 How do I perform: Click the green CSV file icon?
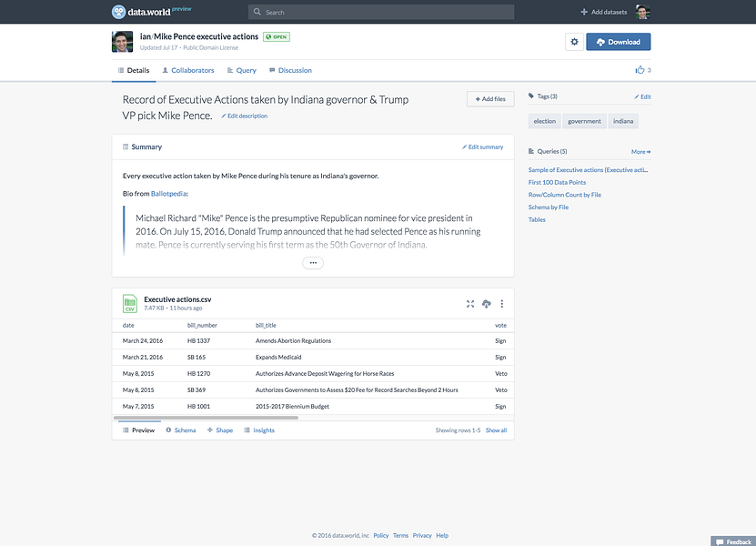pyautogui.click(x=130, y=304)
